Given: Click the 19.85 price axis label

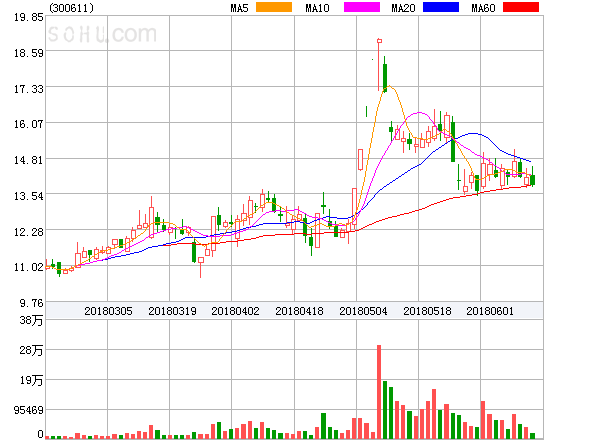Looking at the screenshot, I should [29, 17].
